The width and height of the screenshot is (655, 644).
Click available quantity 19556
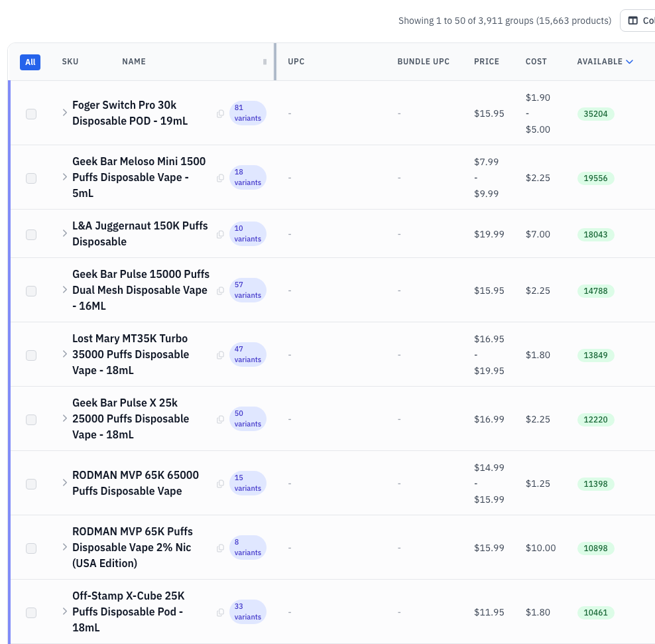coord(596,178)
